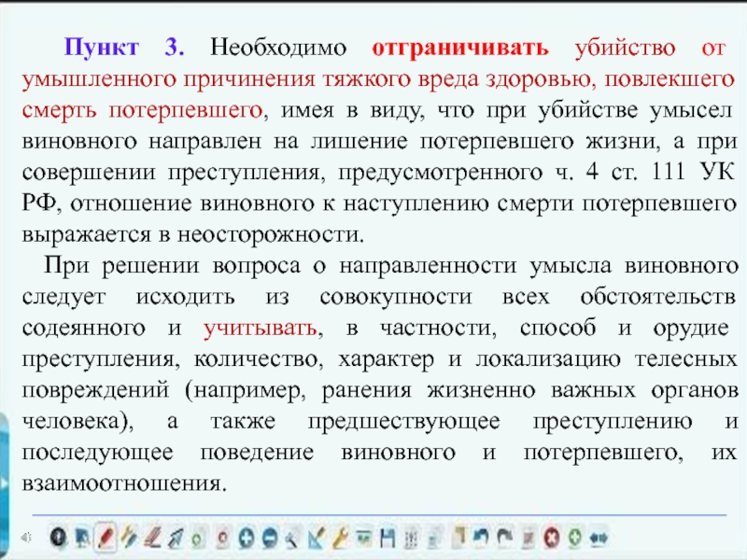The width and height of the screenshot is (747, 560).
Task: Click the words 'выражается в неосторожности.'
Action: (193, 235)
